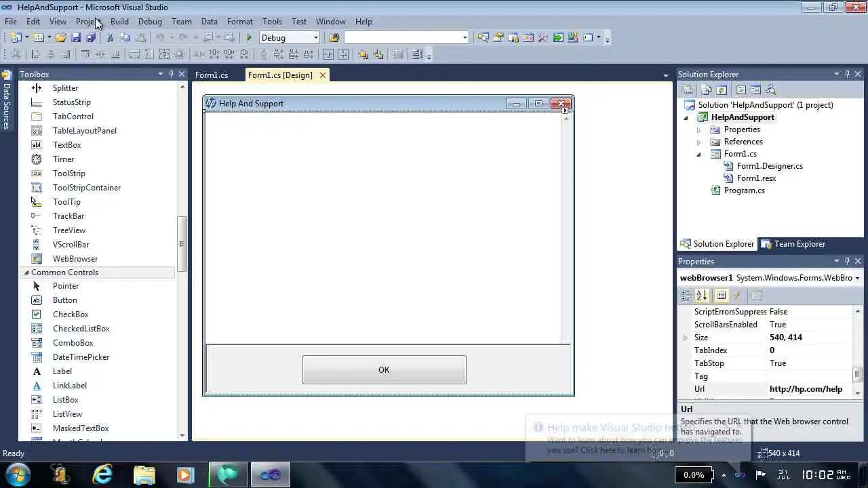This screenshot has width=868, height=488.
Task: Open the Build menu
Action: 119,22
